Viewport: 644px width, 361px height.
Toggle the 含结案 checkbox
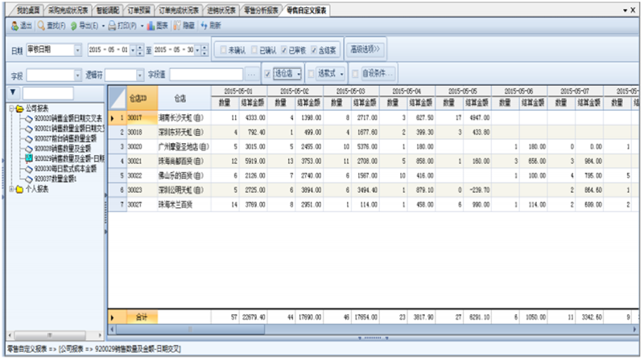tap(315, 51)
